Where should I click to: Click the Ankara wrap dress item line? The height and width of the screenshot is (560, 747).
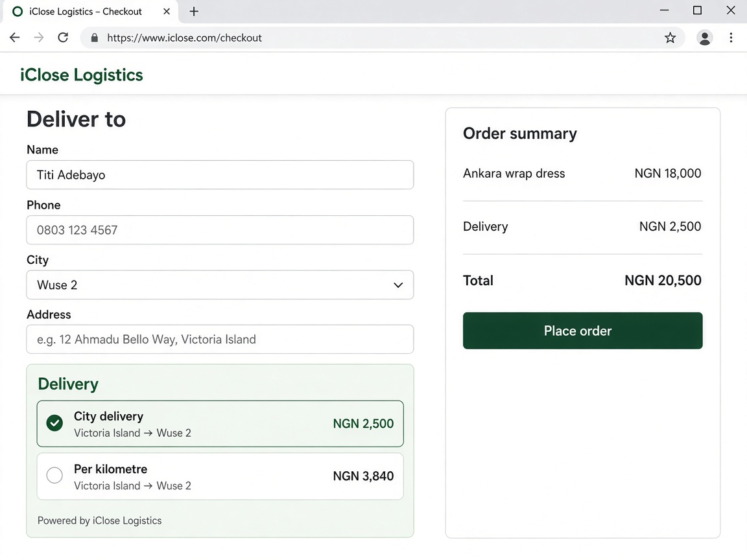[x=582, y=173]
